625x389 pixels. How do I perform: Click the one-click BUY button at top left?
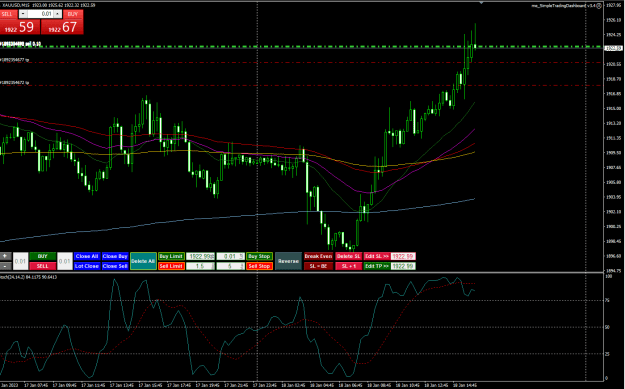coord(73,14)
